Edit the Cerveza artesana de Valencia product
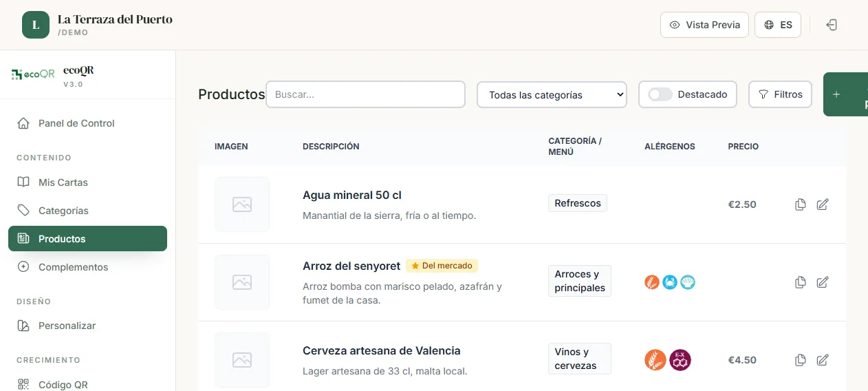Screen dimensions: 868x391 click(x=823, y=360)
